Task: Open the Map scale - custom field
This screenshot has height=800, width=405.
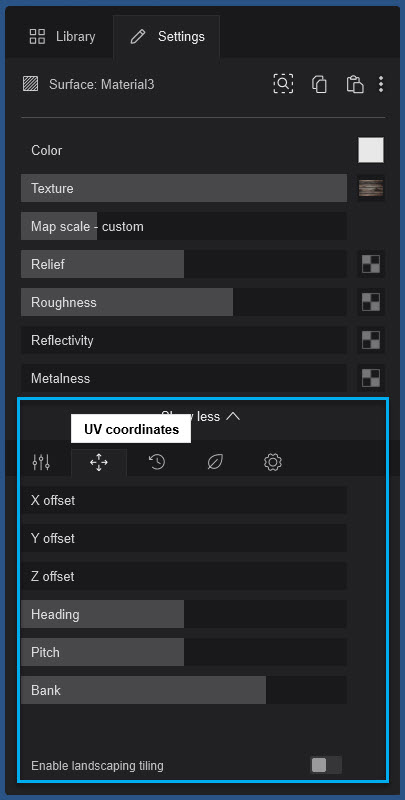Action: [184, 226]
